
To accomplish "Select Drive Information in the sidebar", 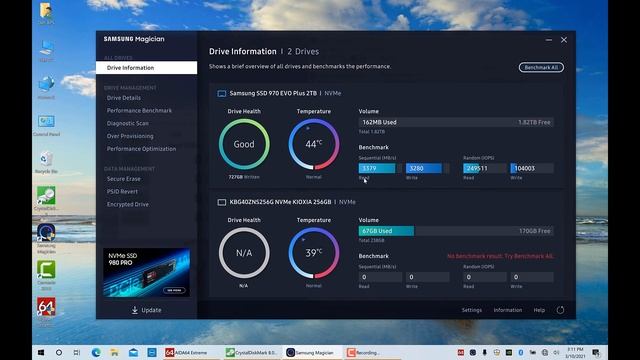I will pos(147,68).
